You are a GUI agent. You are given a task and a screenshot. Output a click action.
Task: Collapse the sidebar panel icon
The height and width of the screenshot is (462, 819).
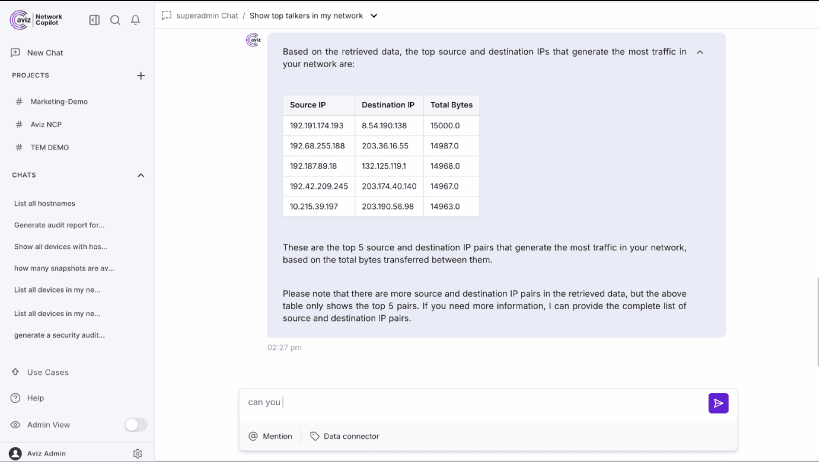pos(95,20)
